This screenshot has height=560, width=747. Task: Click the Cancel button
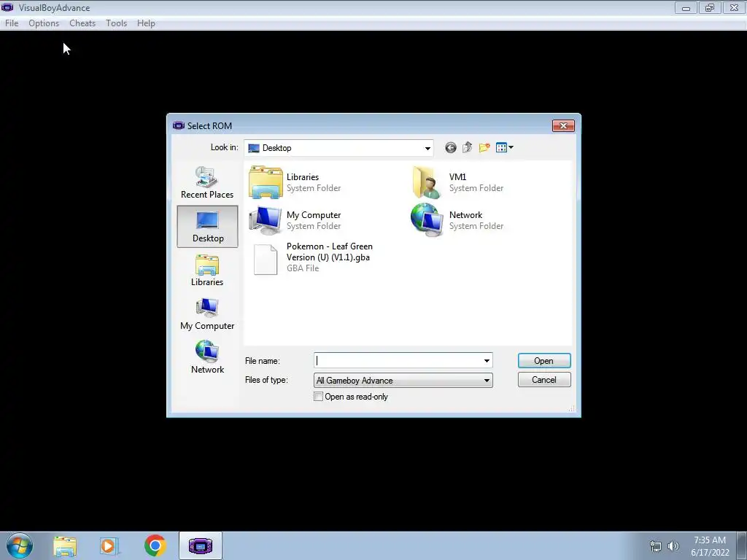click(x=544, y=379)
